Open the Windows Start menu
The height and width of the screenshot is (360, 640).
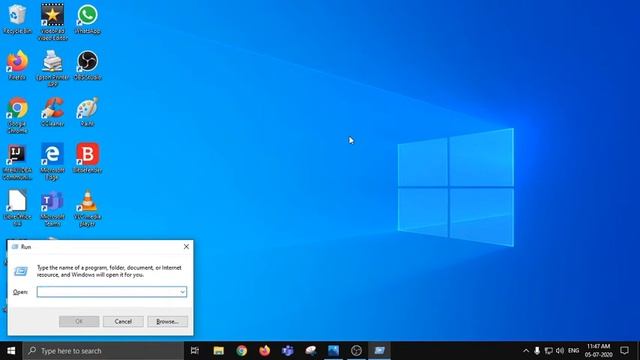[x=11, y=351]
